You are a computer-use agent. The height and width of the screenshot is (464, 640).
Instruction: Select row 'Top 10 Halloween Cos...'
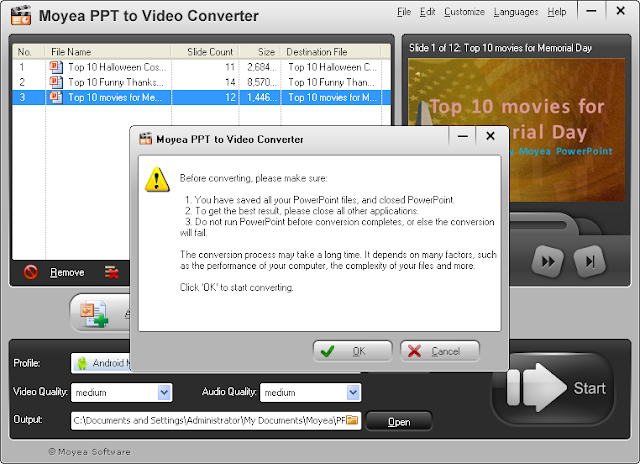coord(201,67)
